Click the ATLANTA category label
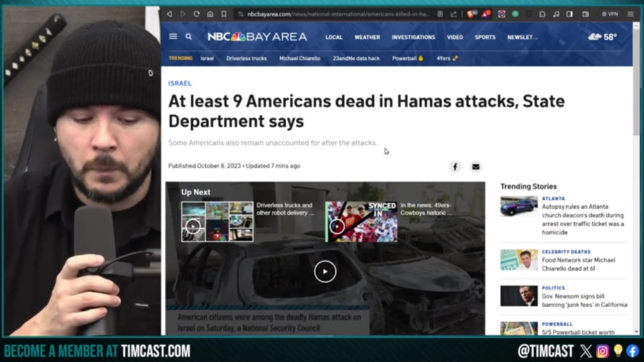Image resolution: width=644 pixels, height=362 pixels. coord(553,199)
